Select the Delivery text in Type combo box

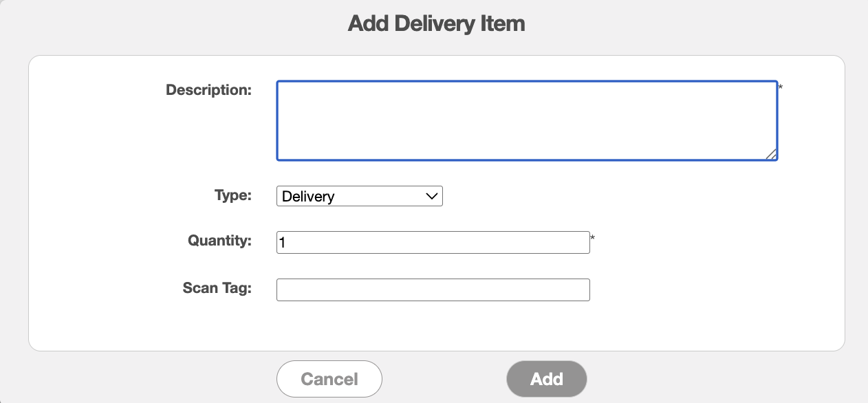pos(308,197)
